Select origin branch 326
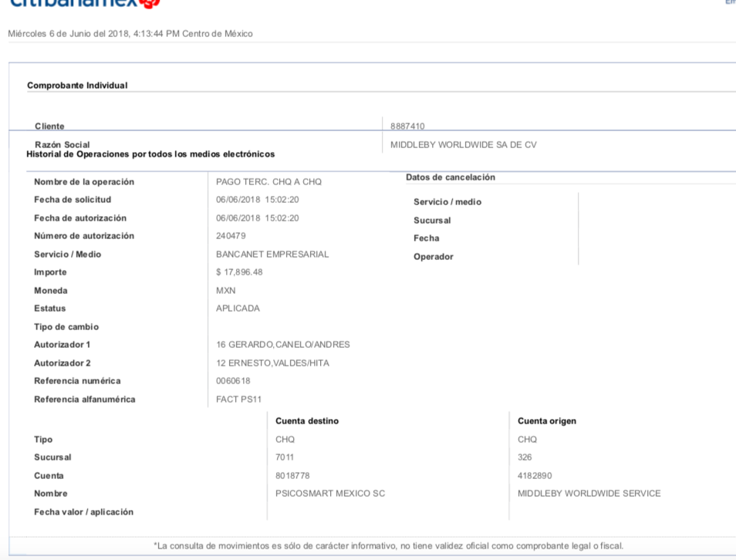The image size is (736, 560). [525, 457]
